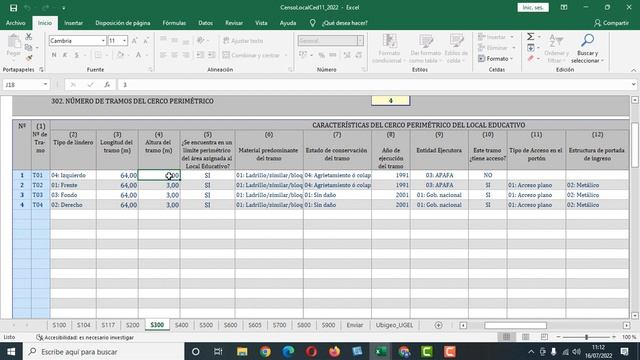Click the percent style icon
Viewport: 640px width, 360px height.
[x=322, y=55]
